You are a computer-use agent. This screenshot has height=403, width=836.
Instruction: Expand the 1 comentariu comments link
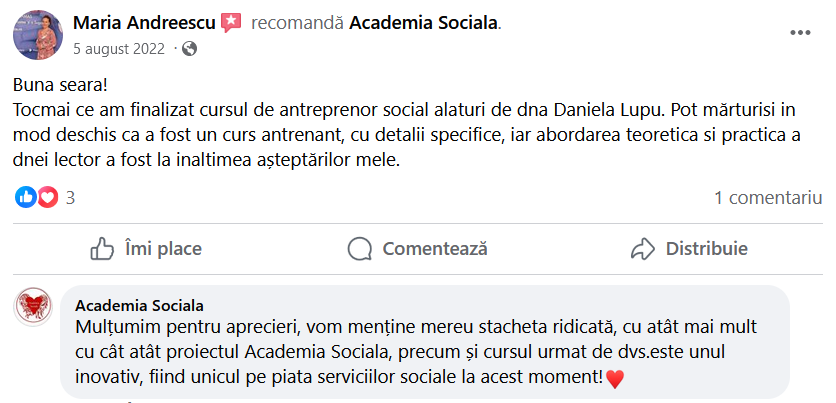point(767,198)
